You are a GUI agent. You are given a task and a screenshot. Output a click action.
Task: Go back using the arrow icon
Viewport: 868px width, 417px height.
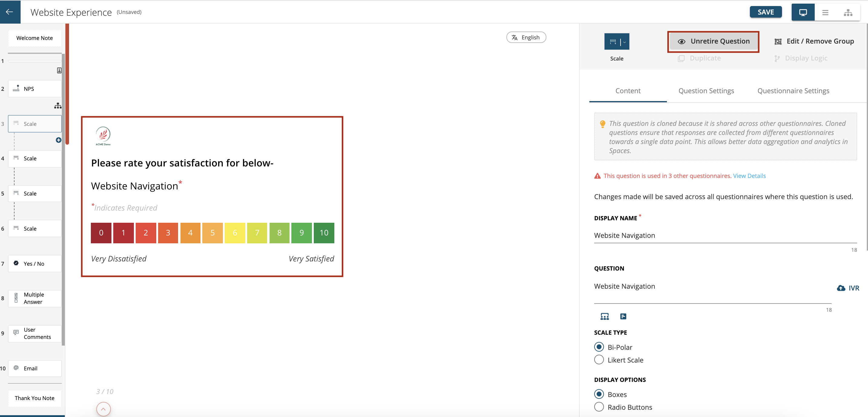click(x=10, y=12)
